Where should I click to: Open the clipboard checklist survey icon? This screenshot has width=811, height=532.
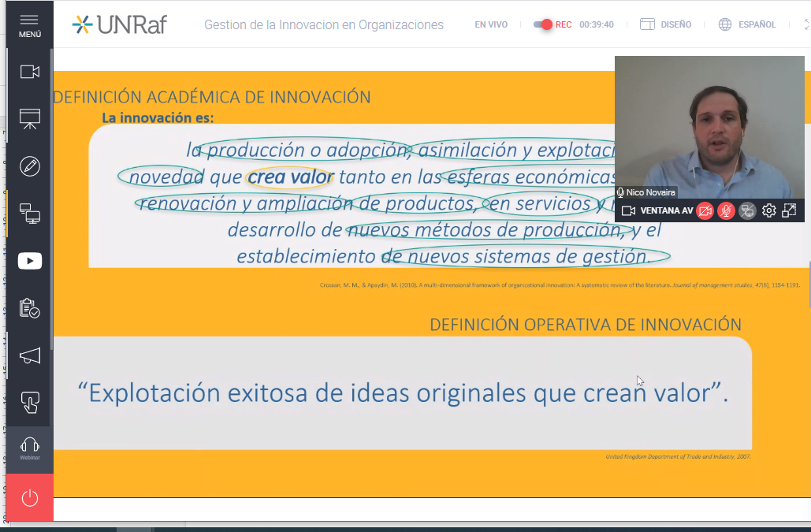coord(29,308)
